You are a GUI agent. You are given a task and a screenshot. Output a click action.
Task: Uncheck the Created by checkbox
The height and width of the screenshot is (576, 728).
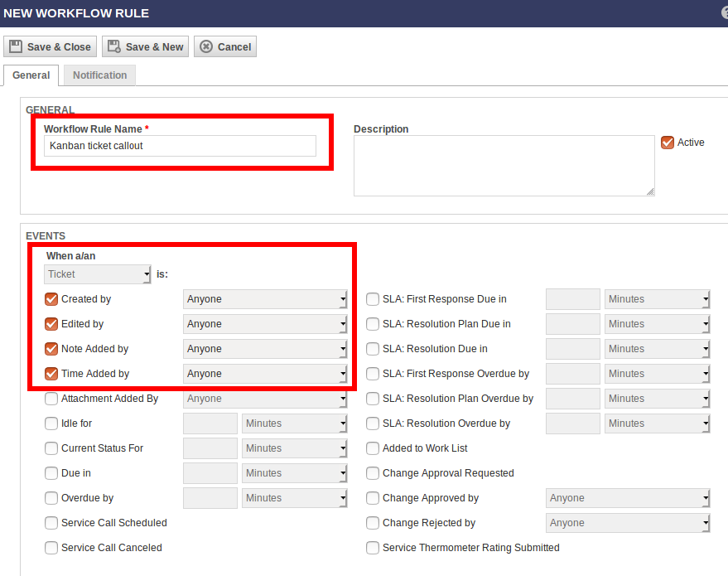tap(51, 299)
